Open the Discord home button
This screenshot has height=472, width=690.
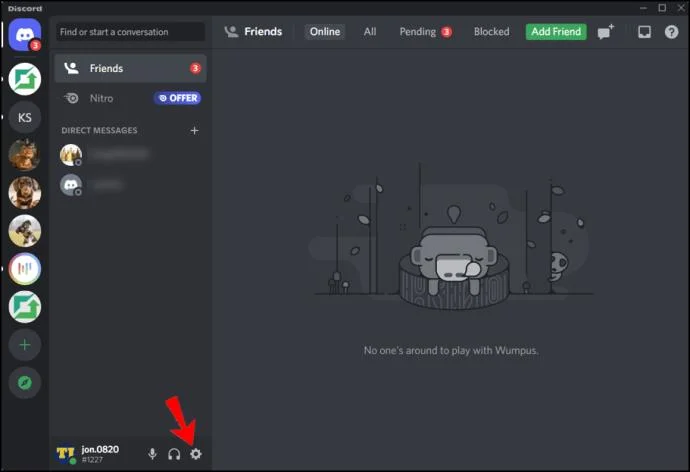coord(25,35)
